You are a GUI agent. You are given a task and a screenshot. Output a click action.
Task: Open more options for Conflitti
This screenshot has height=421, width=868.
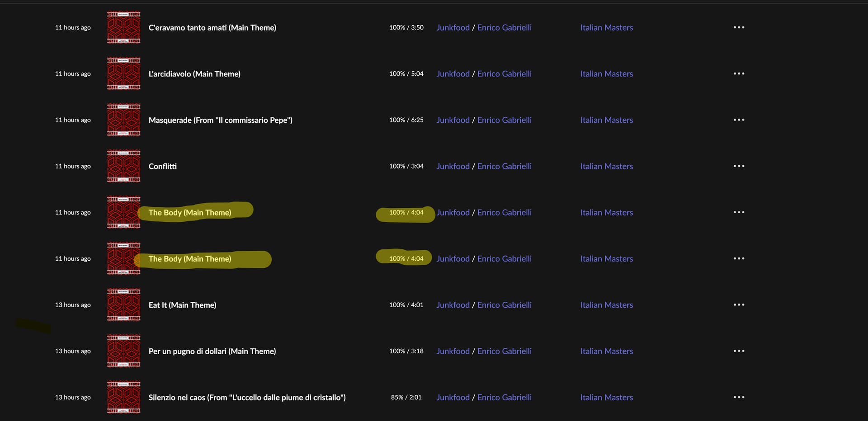point(739,166)
